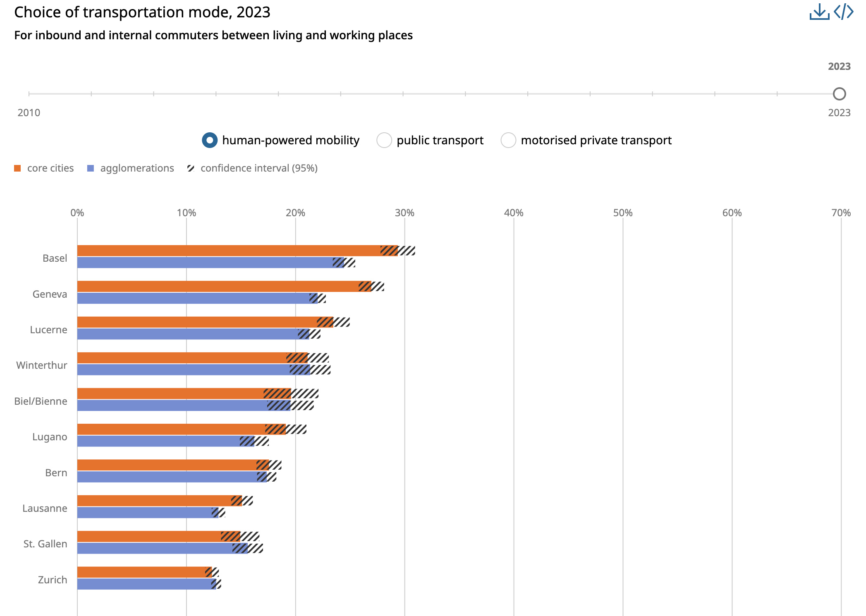Click the Winterthur axis label
The width and height of the screenshot is (866, 616).
(42, 365)
